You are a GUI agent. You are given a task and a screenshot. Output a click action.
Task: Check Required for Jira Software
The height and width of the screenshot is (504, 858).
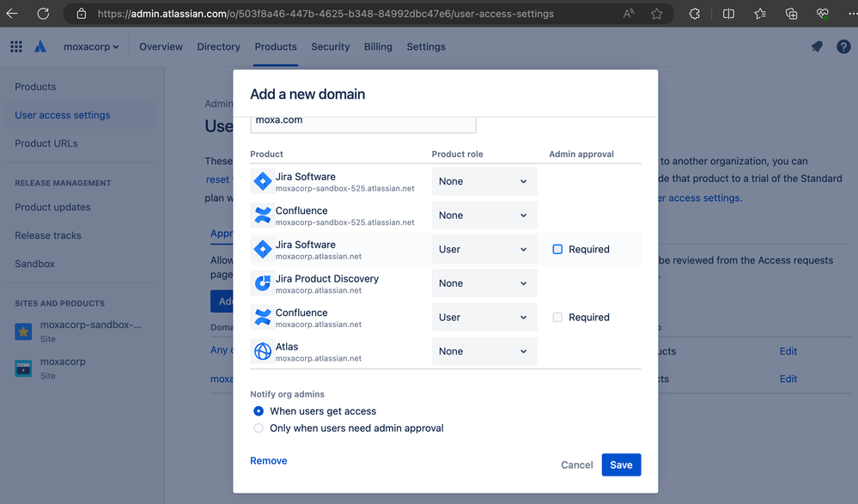click(557, 249)
